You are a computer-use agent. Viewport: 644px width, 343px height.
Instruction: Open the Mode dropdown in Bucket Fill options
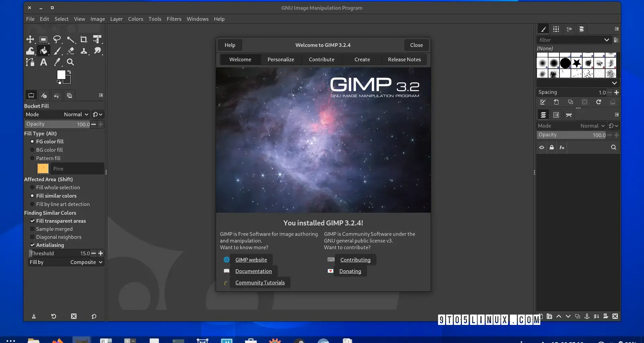(75, 114)
